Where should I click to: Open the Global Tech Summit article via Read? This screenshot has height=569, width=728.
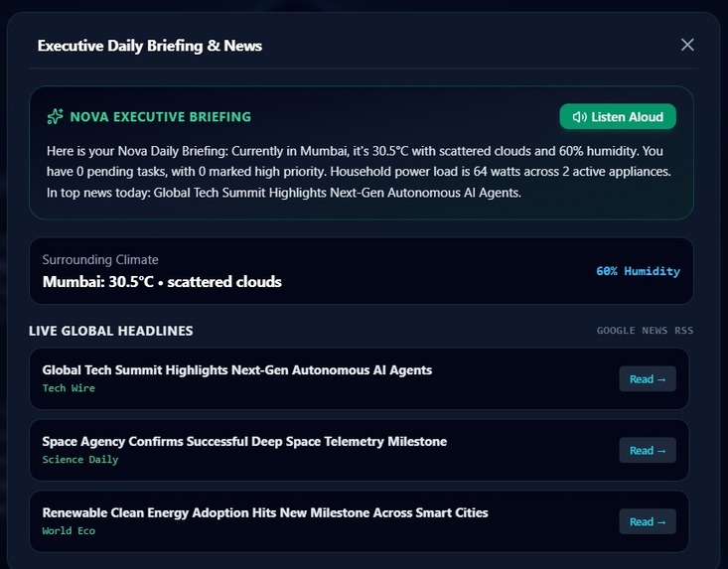(x=648, y=378)
